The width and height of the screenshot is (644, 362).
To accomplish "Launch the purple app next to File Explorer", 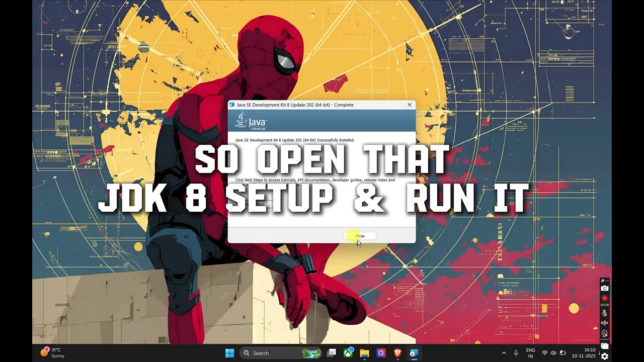I will point(381,353).
